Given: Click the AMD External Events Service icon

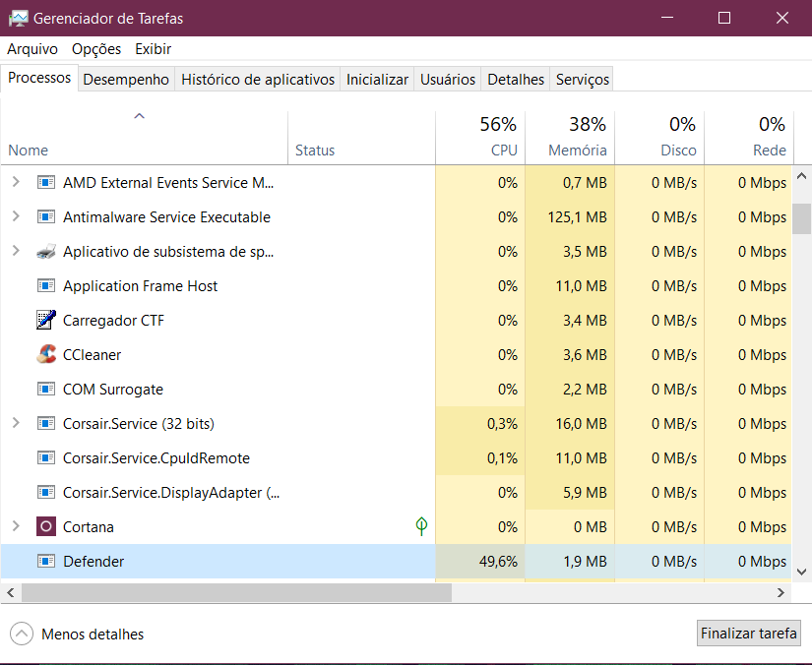Looking at the screenshot, I should click(46, 182).
